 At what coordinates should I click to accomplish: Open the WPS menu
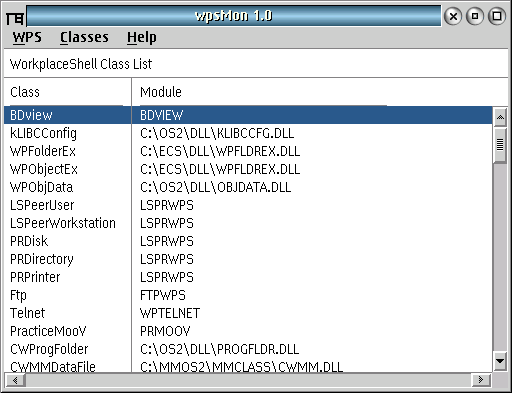tap(27, 37)
